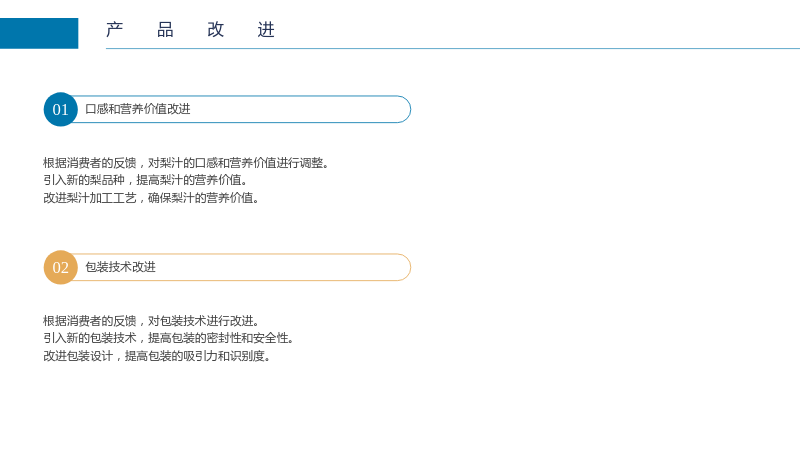This screenshot has width=800, height=450.
Task: Select line 引入新的包装技术，提高包装的密封性和安全性
Action: [169, 338]
